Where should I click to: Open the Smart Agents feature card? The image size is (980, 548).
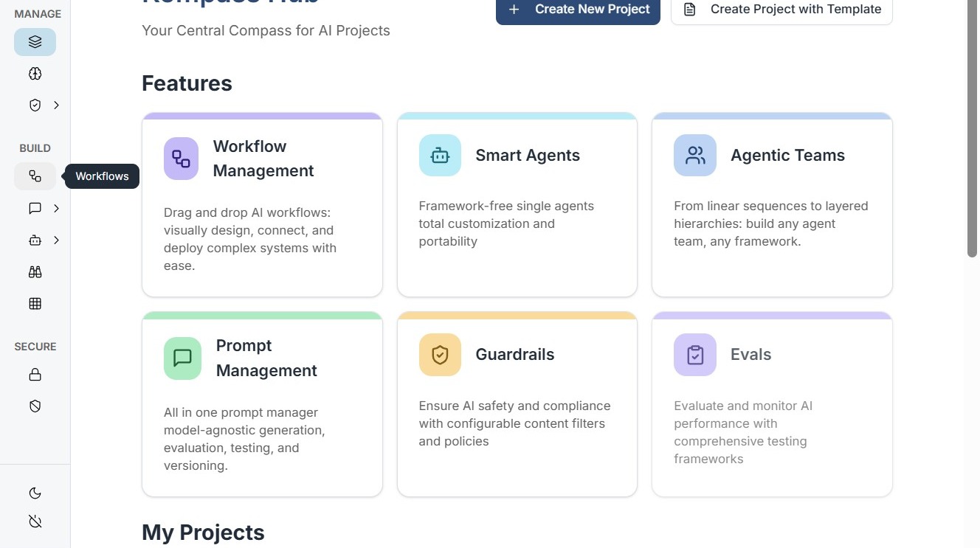(x=517, y=205)
